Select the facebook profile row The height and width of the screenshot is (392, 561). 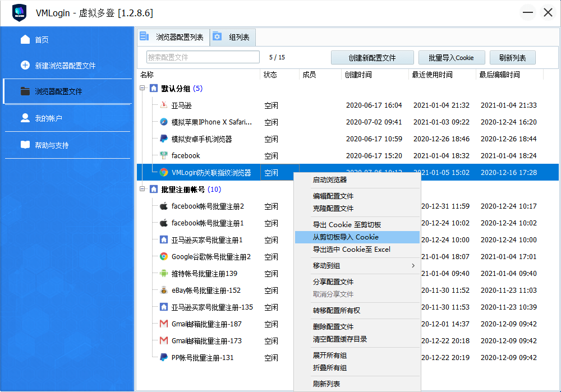[347, 155]
